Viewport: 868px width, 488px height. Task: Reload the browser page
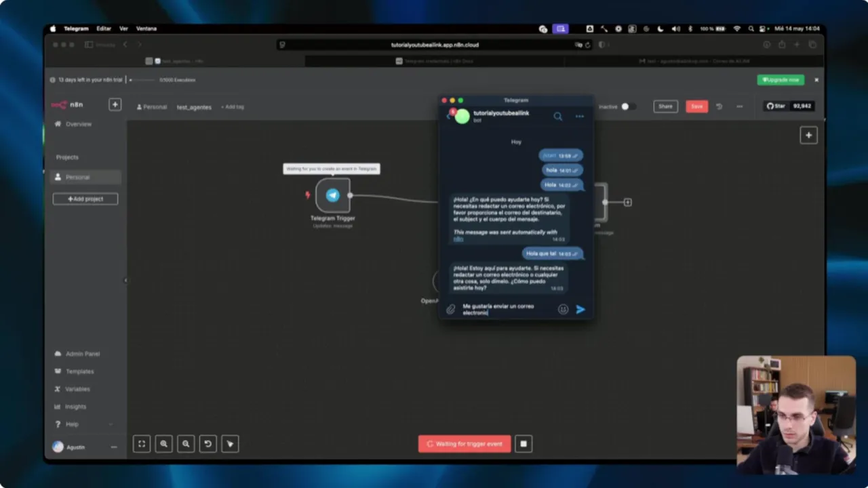tap(587, 45)
